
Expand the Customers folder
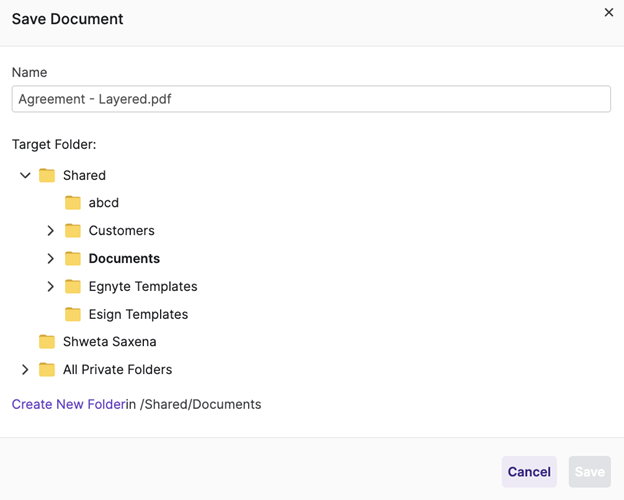click(51, 231)
